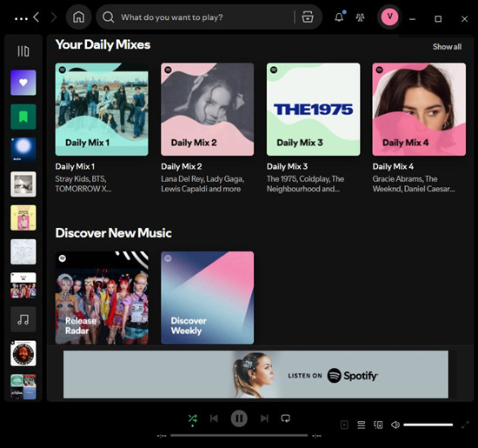Enter full screen mode icon
The height and width of the screenshot is (448, 478).
pos(465,425)
